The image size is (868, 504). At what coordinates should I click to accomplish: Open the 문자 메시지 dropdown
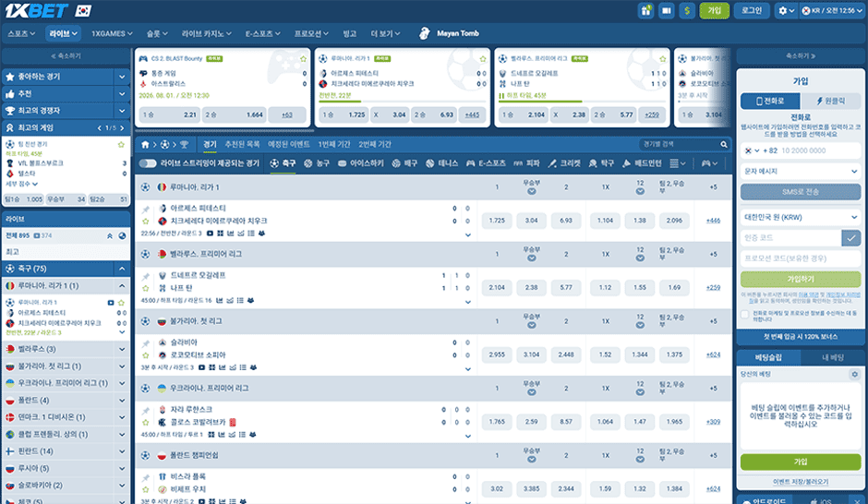801,172
